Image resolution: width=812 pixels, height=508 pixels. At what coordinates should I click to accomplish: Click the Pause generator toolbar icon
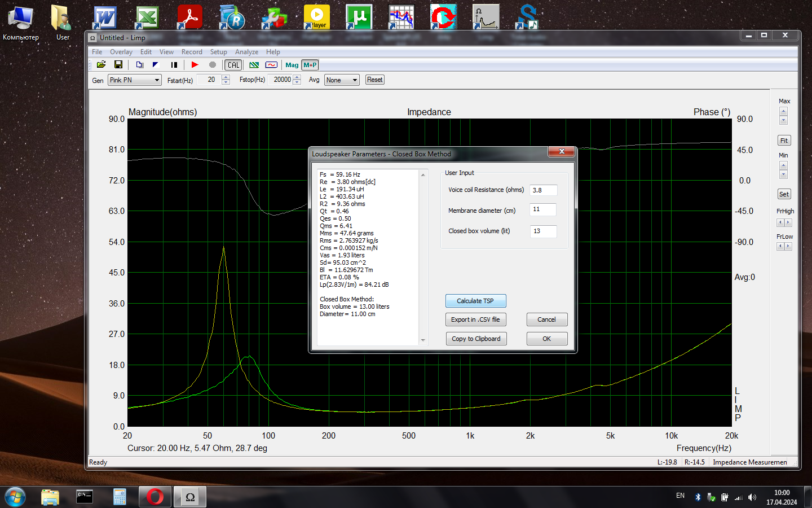click(174, 65)
